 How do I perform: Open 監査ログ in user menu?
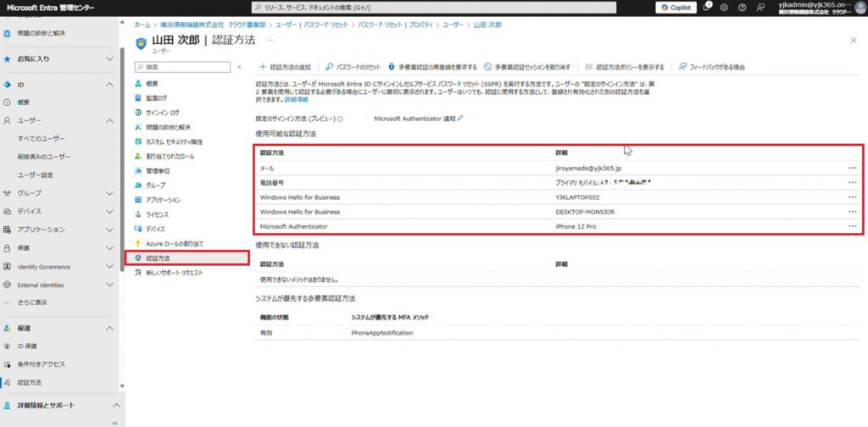[156, 98]
